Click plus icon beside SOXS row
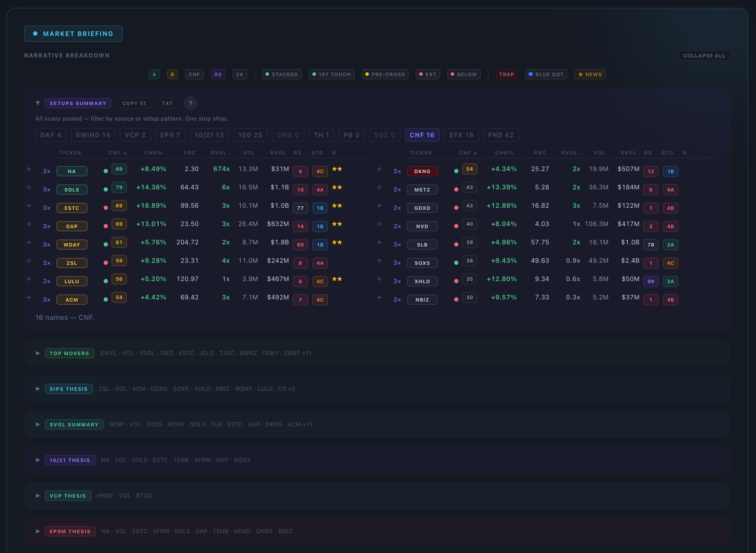 pos(379,261)
